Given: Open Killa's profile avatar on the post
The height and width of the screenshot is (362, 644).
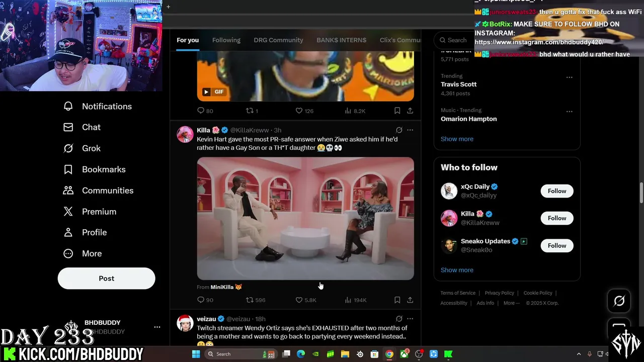Looking at the screenshot, I should (x=185, y=134).
